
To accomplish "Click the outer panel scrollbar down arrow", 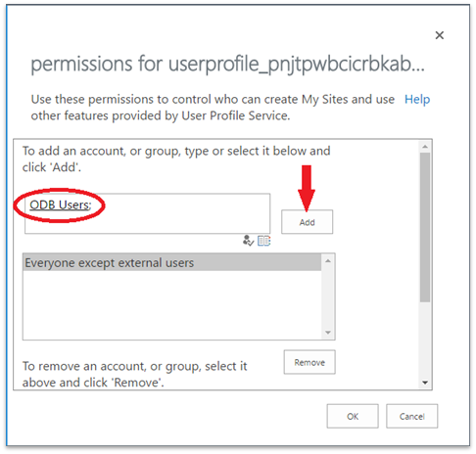I will (425, 383).
